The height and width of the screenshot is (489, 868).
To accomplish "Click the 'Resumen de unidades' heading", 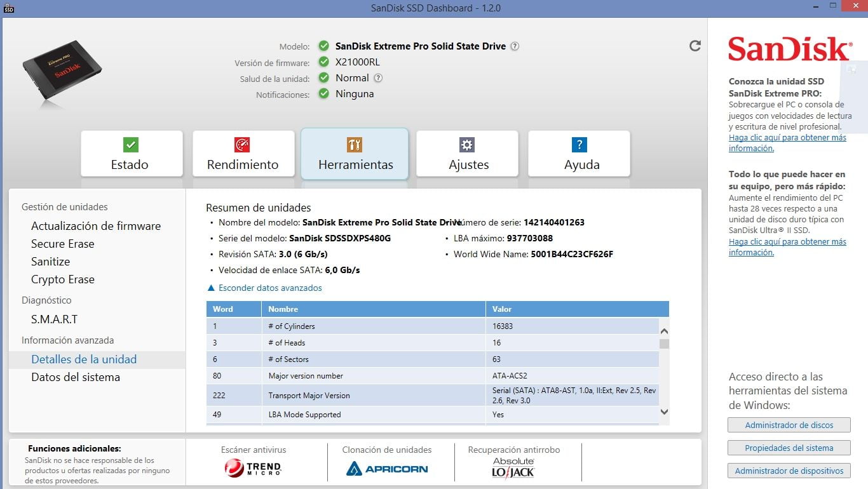I will (x=259, y=208).
